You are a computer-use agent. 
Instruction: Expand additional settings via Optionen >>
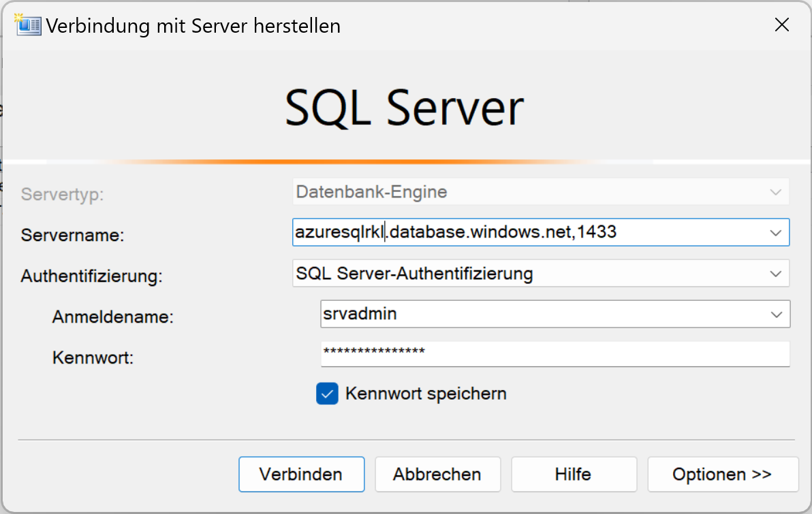click(x=722, y=474)
